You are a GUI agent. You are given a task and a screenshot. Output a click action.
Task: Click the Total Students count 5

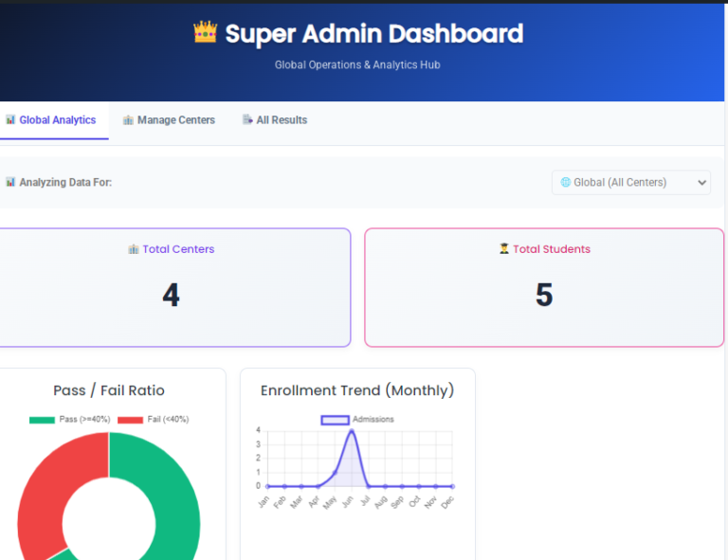pyautogui.click(x=544, y=295)
